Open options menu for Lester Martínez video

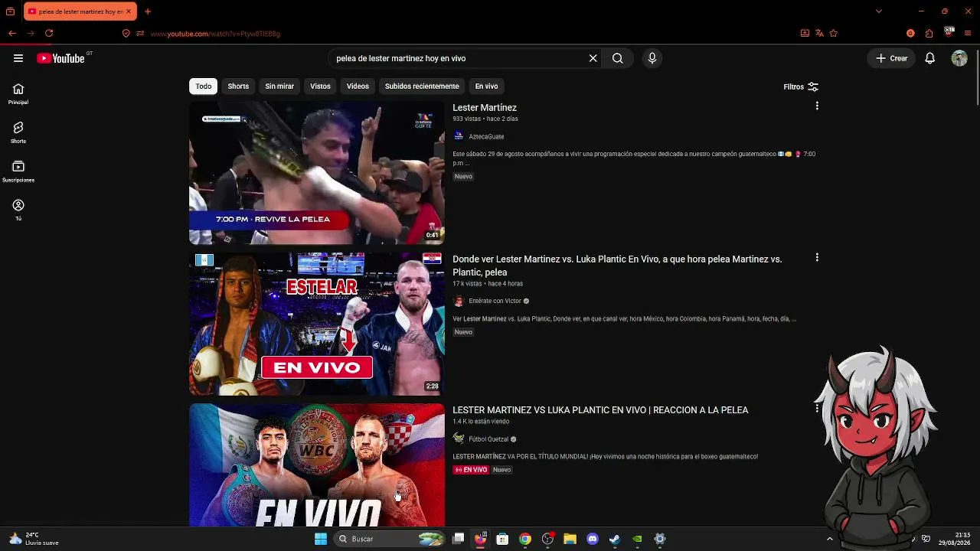[x=817, y=106]
